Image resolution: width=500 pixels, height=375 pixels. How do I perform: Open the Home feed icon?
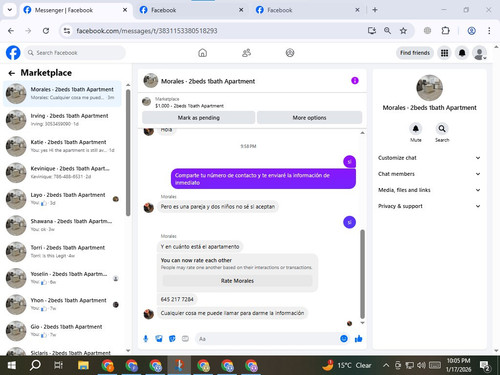(x=202, y=53)
